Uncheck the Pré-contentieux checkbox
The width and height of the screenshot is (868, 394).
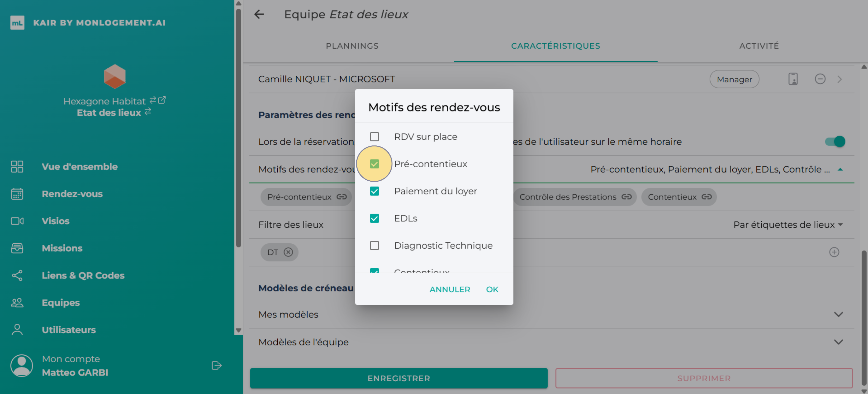pos(374,164)
